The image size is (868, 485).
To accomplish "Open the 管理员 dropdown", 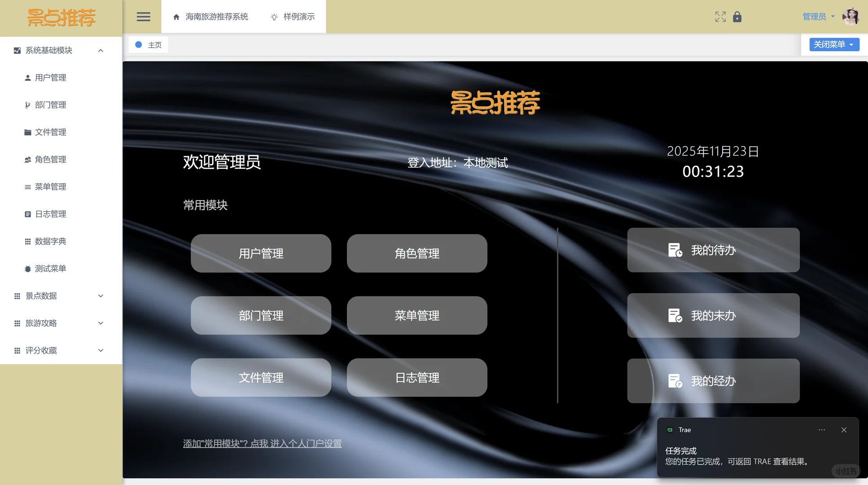I will pos(817,17).
